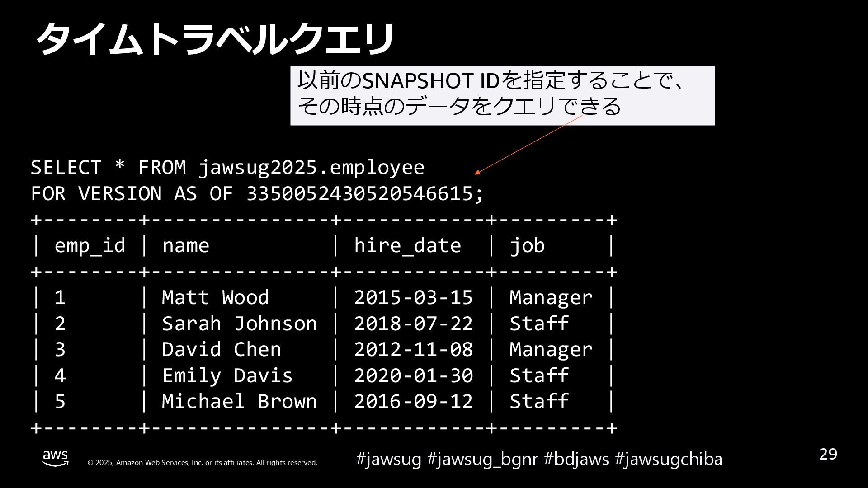The image size is (868, 488).
Task: Click the hire_date column header
Action: [x=407, y=246]
